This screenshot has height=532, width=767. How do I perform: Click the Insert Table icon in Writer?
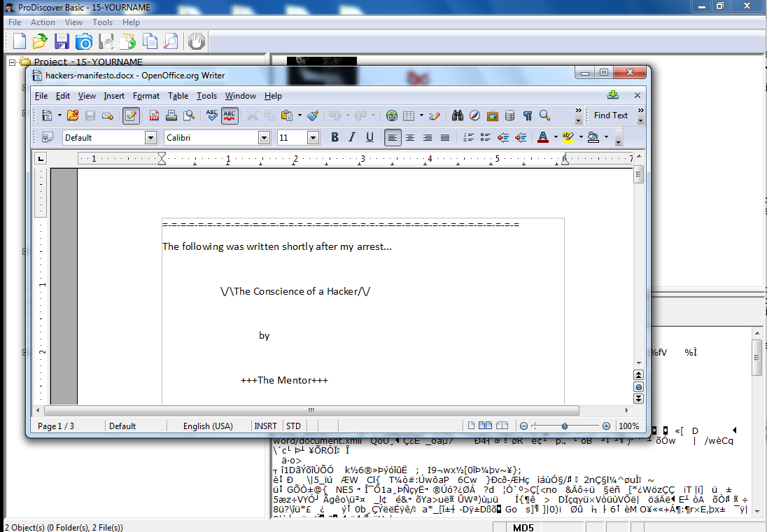(409, 115)
